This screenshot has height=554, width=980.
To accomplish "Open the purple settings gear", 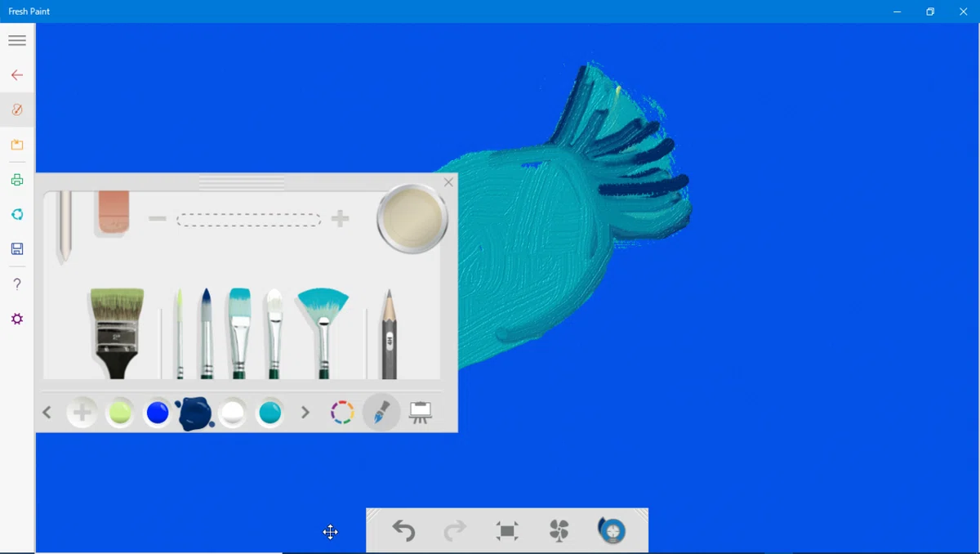I will click(17, 319).
